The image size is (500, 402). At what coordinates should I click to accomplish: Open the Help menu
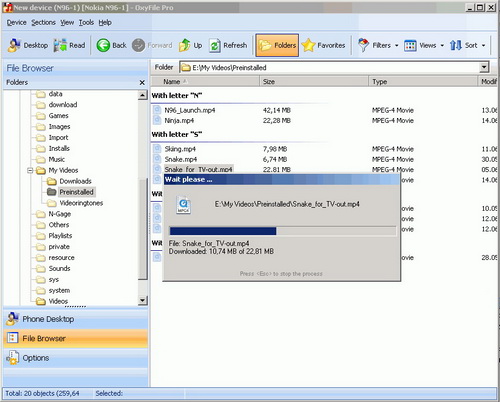105,22
